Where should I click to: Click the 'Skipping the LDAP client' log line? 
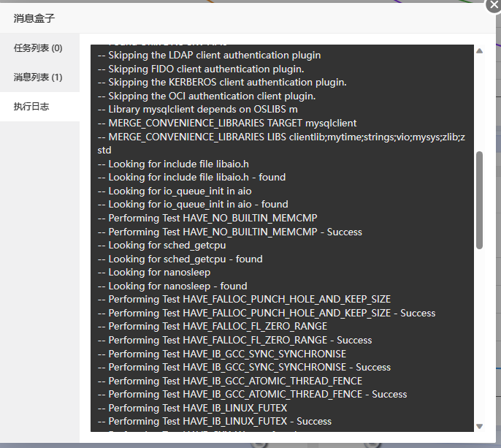210,56
